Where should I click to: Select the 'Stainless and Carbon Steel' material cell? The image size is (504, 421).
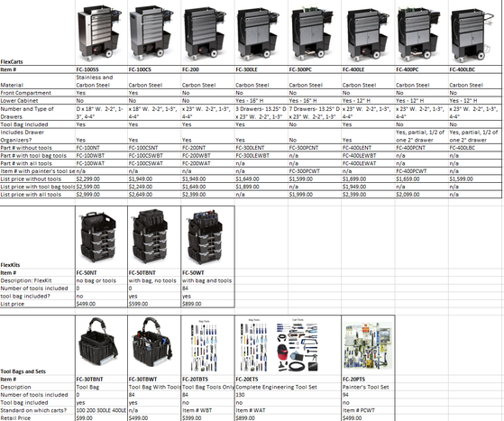pyautogui.click(x=101, y=81)
